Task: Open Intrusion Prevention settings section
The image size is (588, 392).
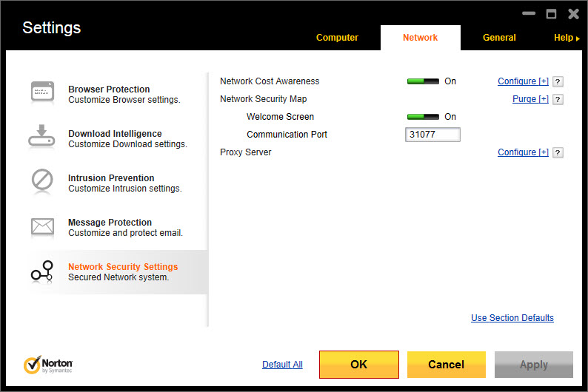Action: pos(117,183)
